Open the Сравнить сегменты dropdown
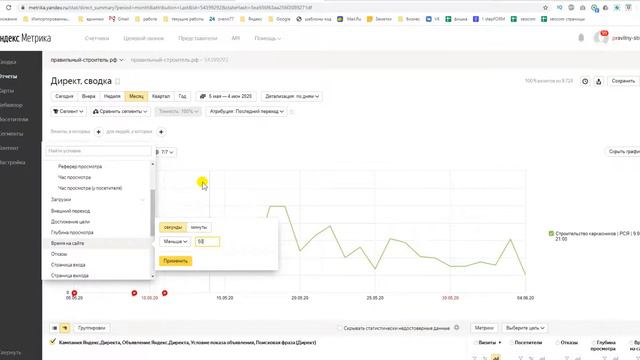This screenshot has width=640, height=360. coord(120,111)
